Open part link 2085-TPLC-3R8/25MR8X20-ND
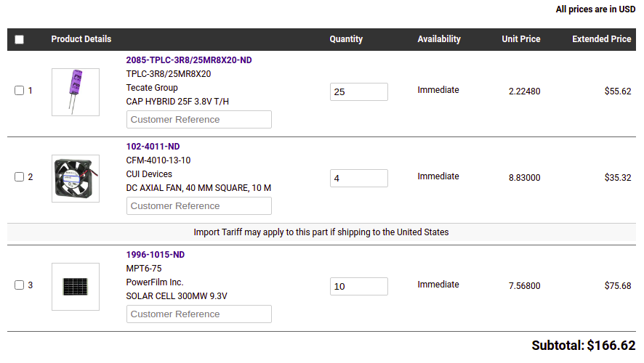644x363 pixels. click(189, 60)
